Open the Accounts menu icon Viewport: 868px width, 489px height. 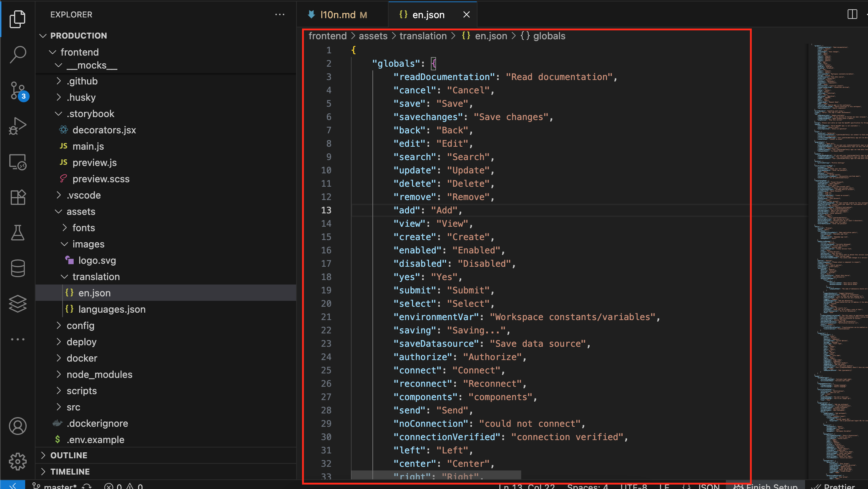17,426
